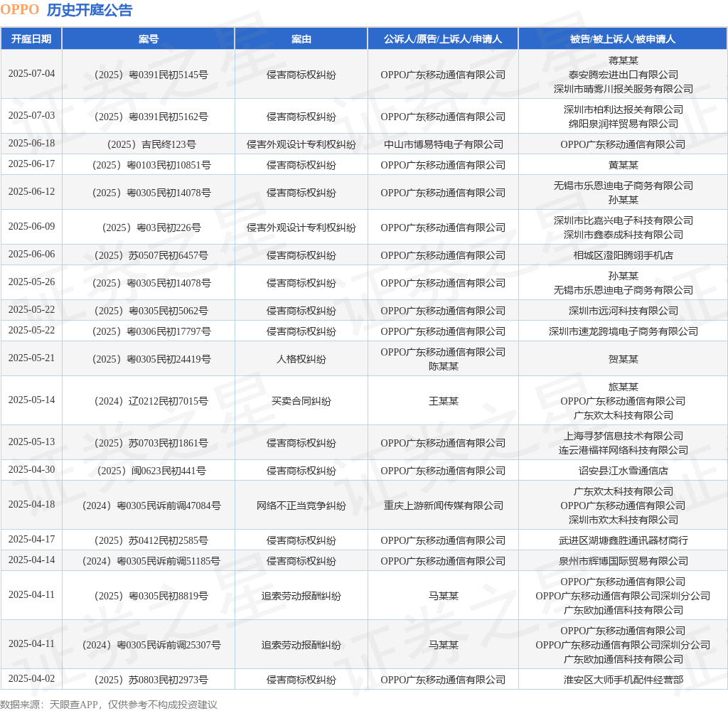Image resolution: width=728 pixels, height=711 pixels.
Task: Select date 2025-04-02
Action: point(31,678)
